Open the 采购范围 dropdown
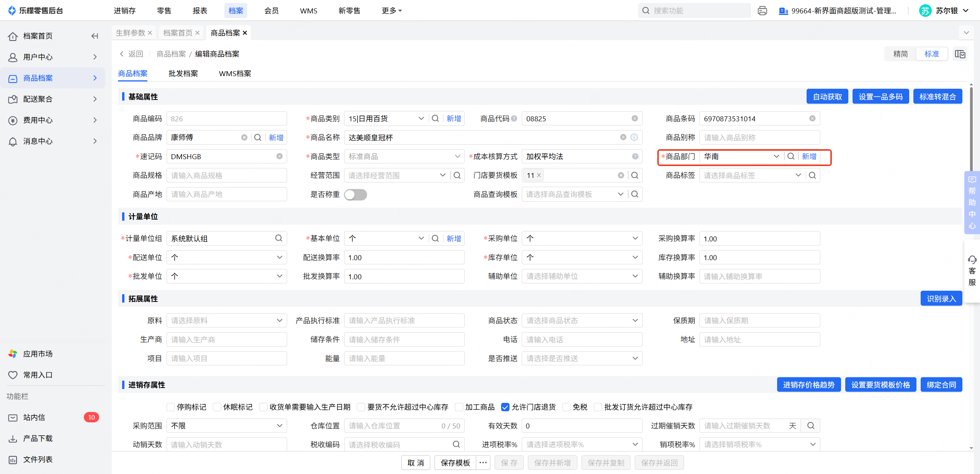This screenshot has height=474, width=980. click(227, 426)
